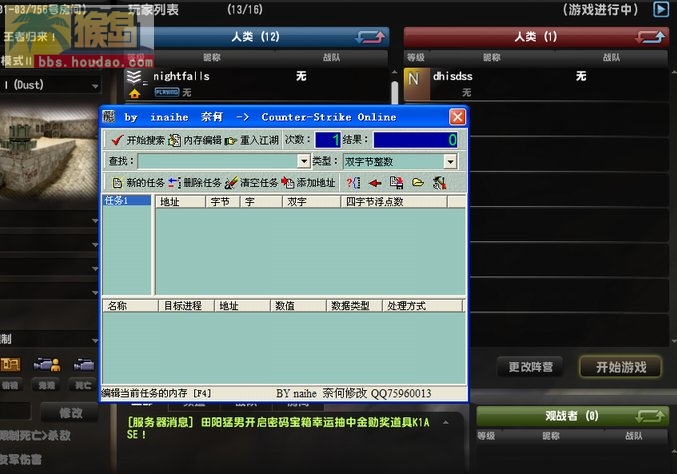Click the 修改 button on left panel
Image resolution: width=677 pixels, height=474 pixels.
[x=70, y=413]
